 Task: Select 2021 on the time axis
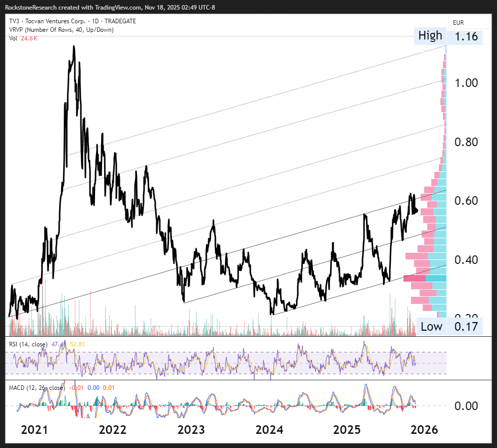(34, 430)
